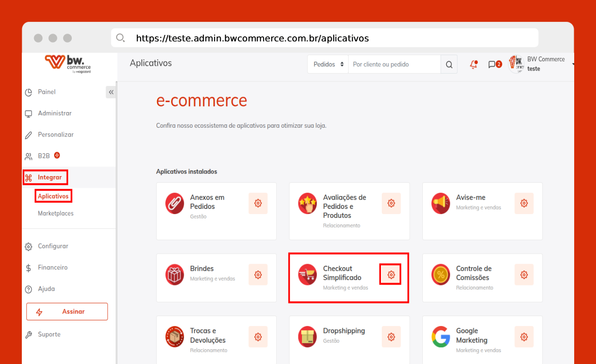Open Avise-me app settings gear
Screen dimensions: 596x364
pos(524,203)
